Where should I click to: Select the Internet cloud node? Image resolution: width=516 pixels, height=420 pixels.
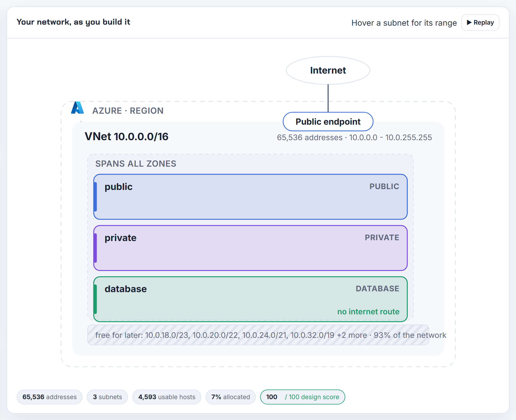[x=328, y=70]
